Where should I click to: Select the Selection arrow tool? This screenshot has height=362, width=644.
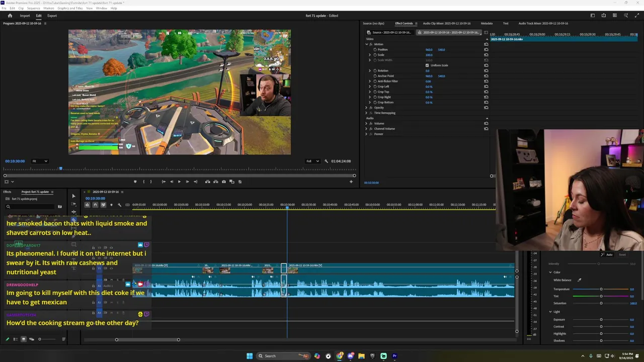click(x=73, y=196)
